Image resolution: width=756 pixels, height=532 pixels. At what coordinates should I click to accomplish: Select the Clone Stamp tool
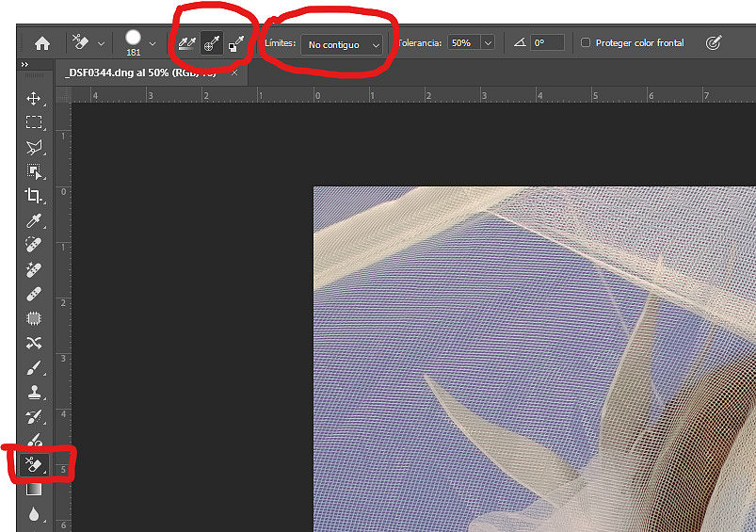[x=34, y=393]
